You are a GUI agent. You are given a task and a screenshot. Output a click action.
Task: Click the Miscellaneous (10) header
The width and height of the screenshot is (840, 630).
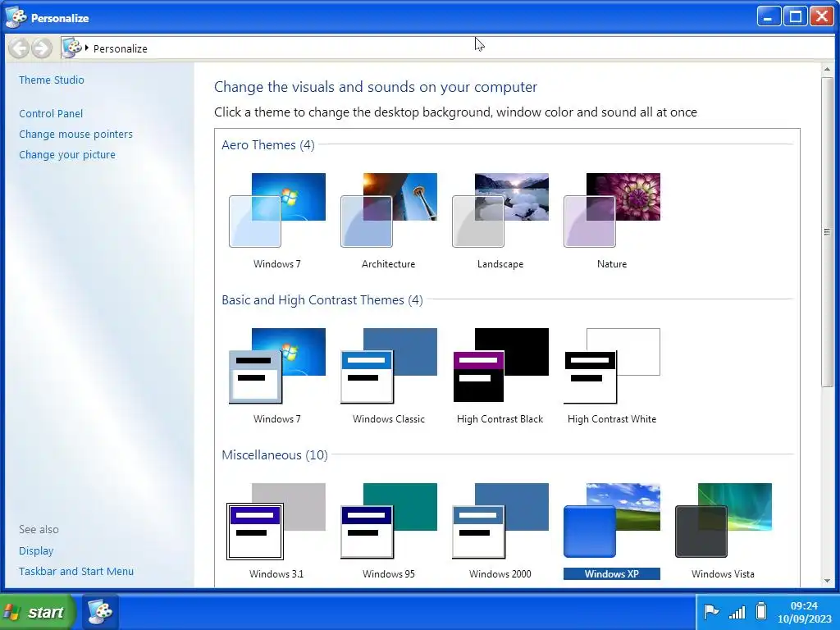click(274, 454)
